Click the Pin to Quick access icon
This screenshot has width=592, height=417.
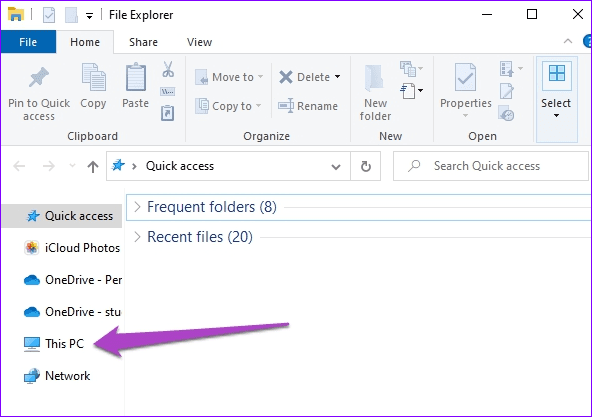point(39,77)
